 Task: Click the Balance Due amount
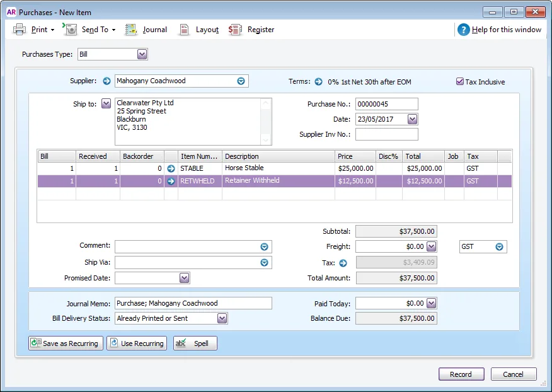396,318
